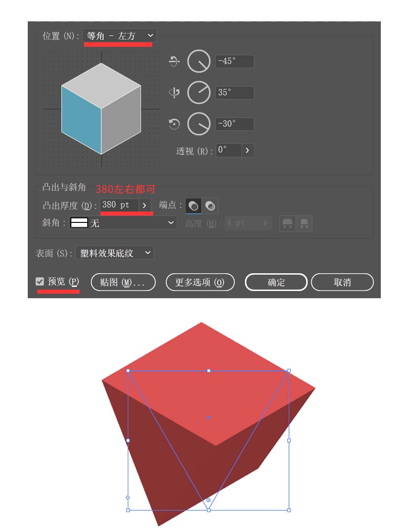Click the bevel extent in icon
Viewport: 409px width, 532px height.
pyautogui.click(x=304, y=223)
